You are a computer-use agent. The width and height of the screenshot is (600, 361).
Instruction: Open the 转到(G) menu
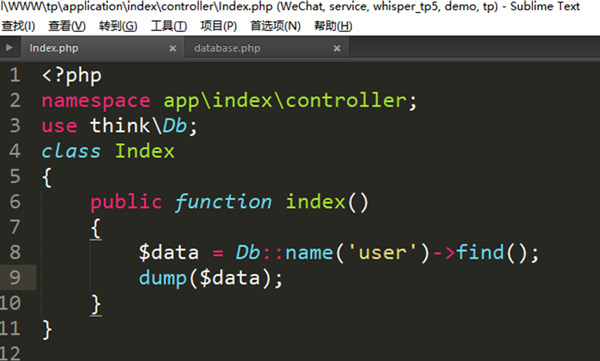(x=118, y=26)
